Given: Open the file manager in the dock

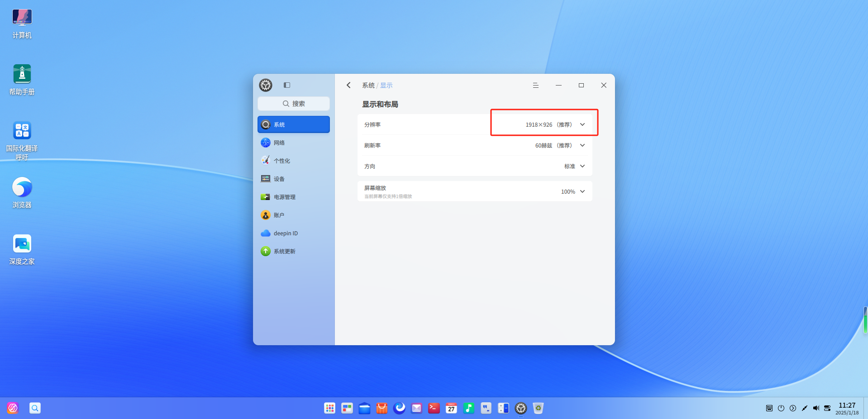Looking at the screenshot, I should tap(364, 408).
